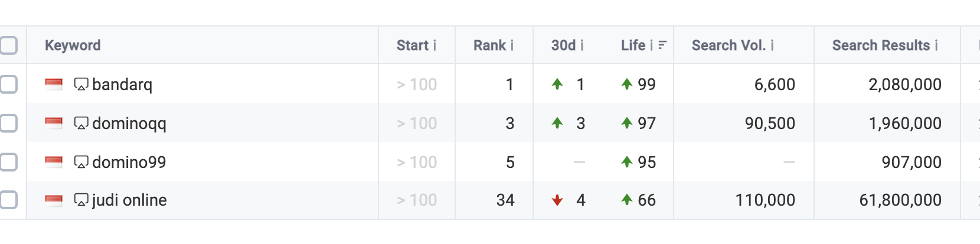980x244 pixels.
Task: Click the Life column info icon
Action: click(651, 45)
